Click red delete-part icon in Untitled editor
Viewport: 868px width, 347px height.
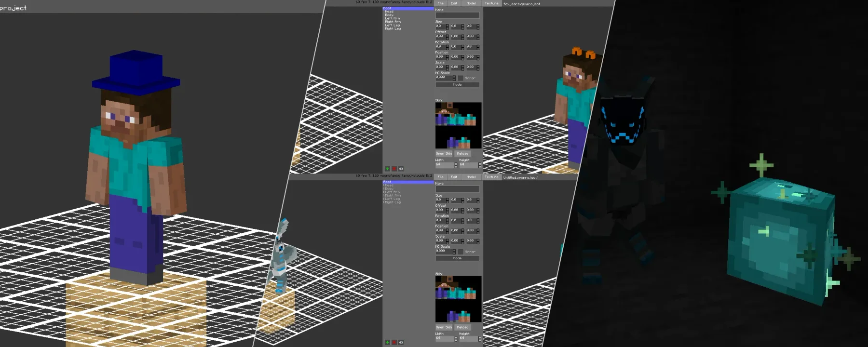pyautogui.click(x=394, y=342)
